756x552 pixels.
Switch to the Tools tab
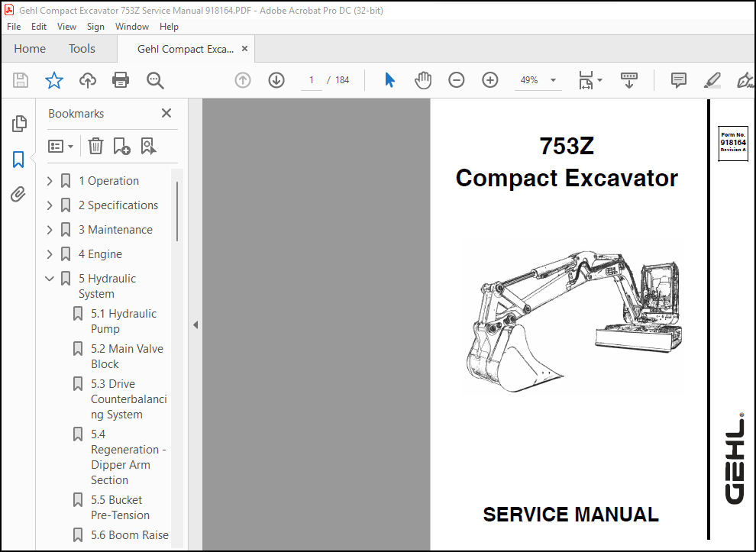pyautogui.click(x=82, y=48)
